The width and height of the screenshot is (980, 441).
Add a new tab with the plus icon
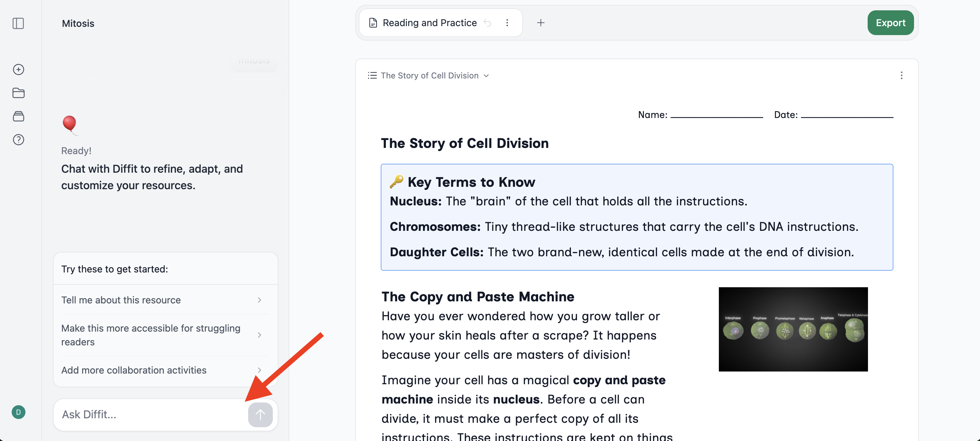pyautogui.click(x=541, y=23)
